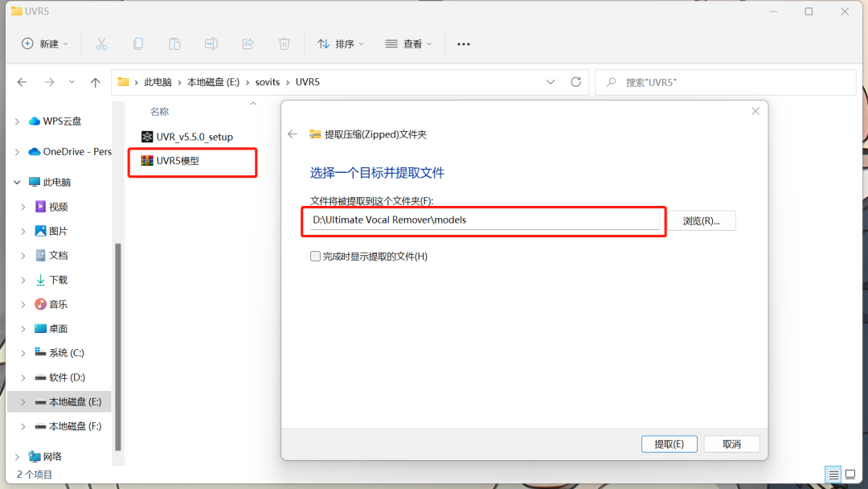Expand the WPS云盘 tree node

click(x=17, y=121)
